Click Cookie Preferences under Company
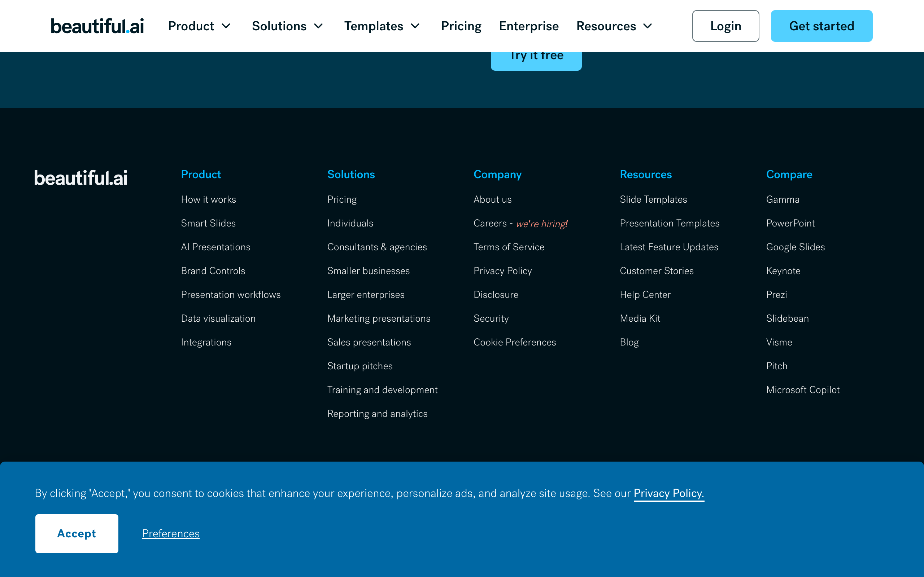 (514, 342)
